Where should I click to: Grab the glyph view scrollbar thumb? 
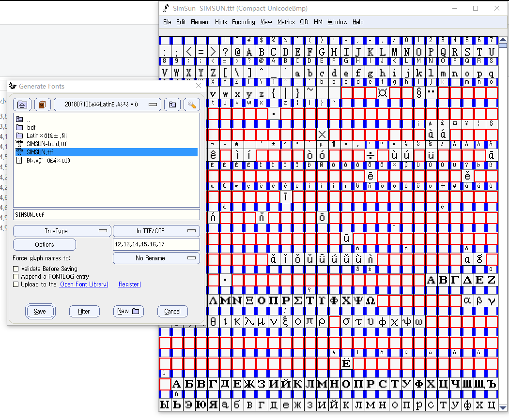pyautogui.click(x=503, y=45)
